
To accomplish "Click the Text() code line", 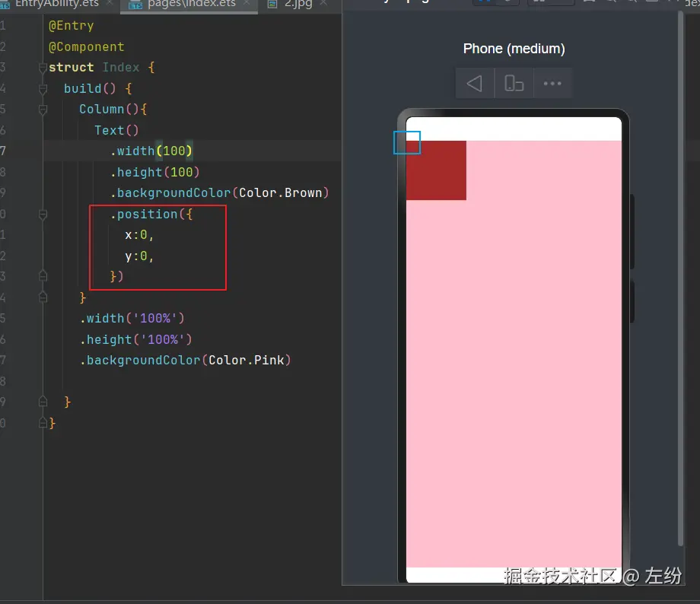I will [116, 130].
